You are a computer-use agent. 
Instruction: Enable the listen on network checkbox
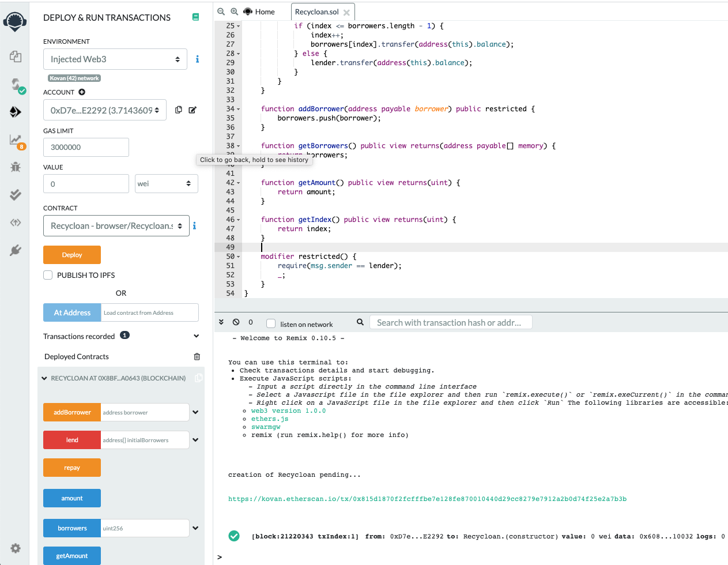(271, 323)
